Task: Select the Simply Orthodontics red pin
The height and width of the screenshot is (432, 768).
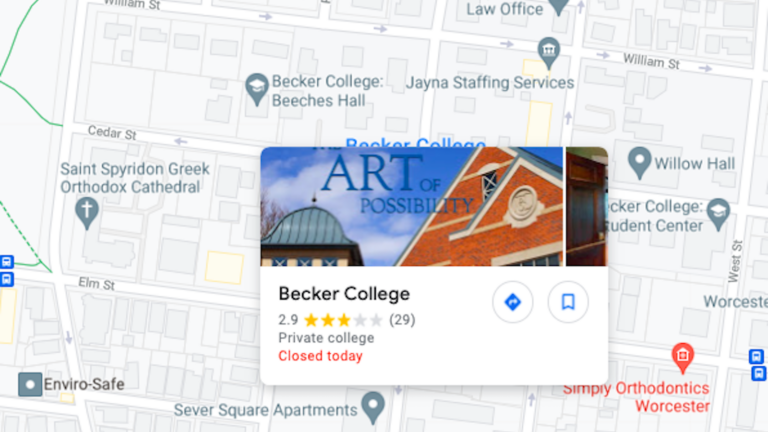Action: 682,358
